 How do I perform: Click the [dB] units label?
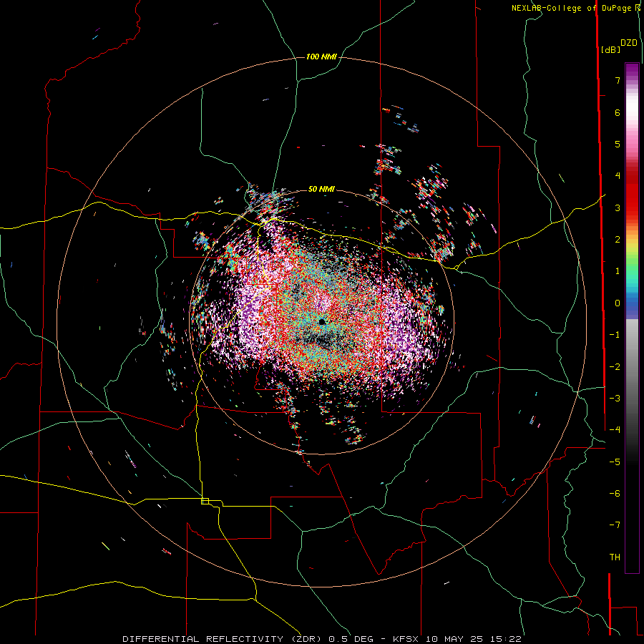(610, 49)
